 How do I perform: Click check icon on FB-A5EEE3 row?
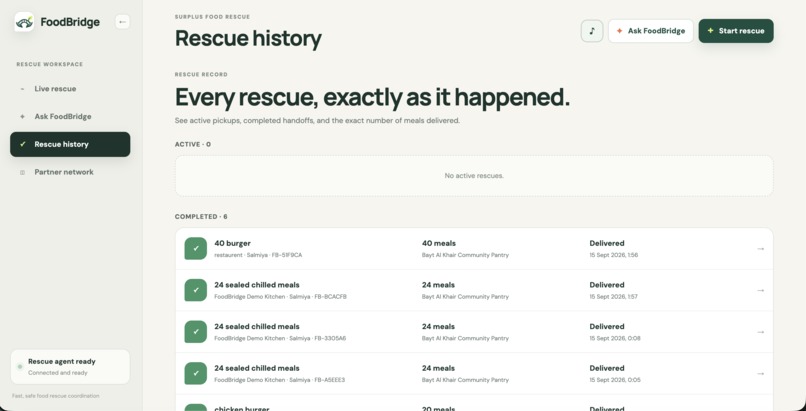click(196, 373)
